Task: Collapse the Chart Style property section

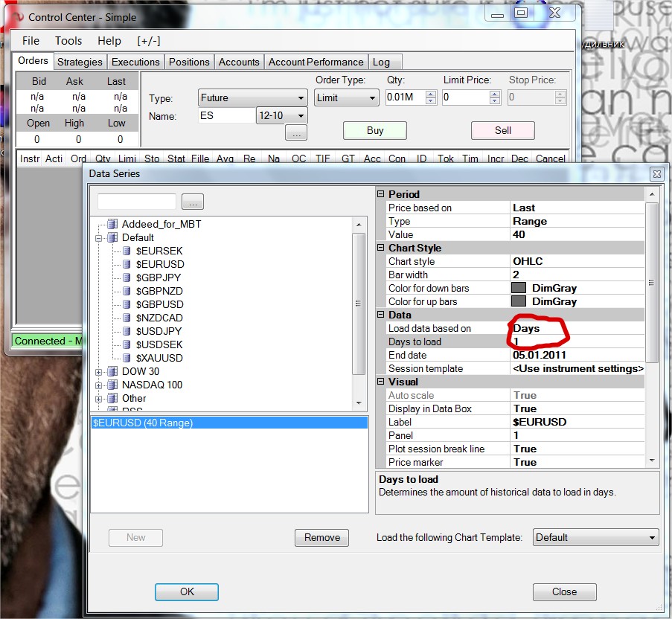Action: tap(380, 247)
